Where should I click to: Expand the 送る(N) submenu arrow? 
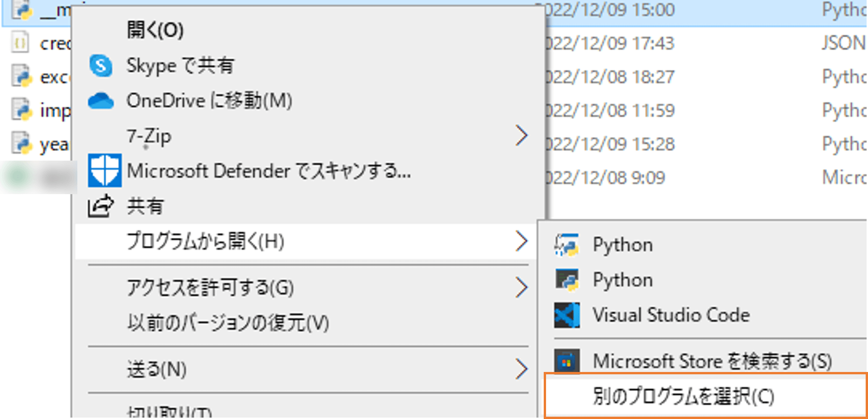pos(521,370)
